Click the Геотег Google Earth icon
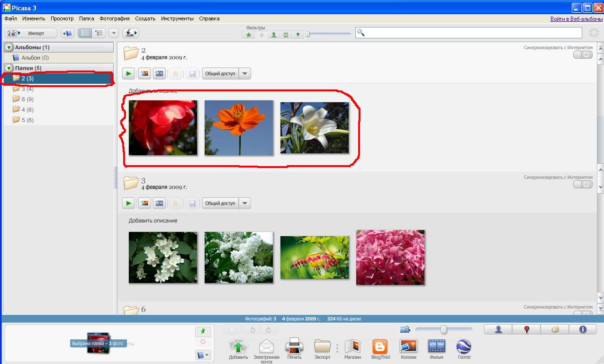 (x=464, y=349)
